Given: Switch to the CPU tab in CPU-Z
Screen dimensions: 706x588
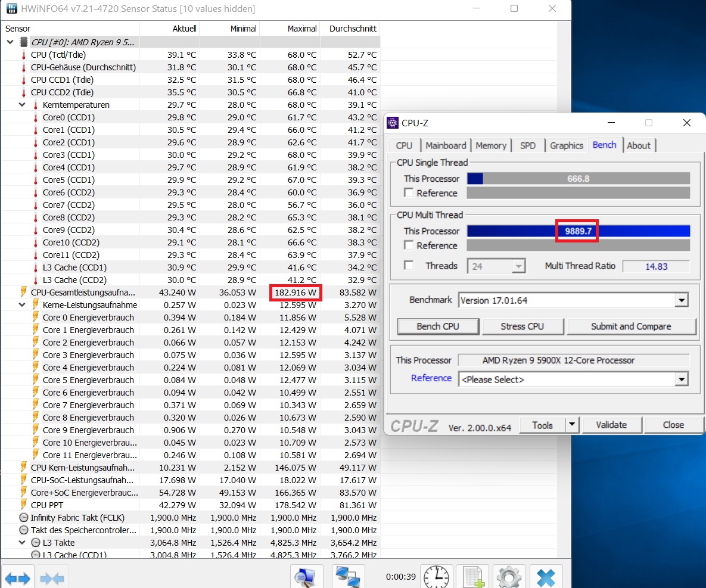Looking at the screenshot, I should click(404, 146).
